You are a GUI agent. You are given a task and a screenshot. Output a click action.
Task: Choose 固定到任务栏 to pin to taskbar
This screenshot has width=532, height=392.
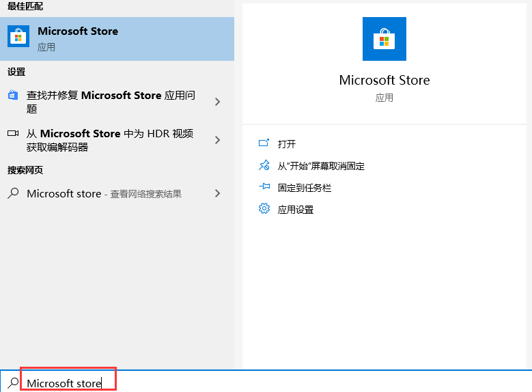(305, 188)
